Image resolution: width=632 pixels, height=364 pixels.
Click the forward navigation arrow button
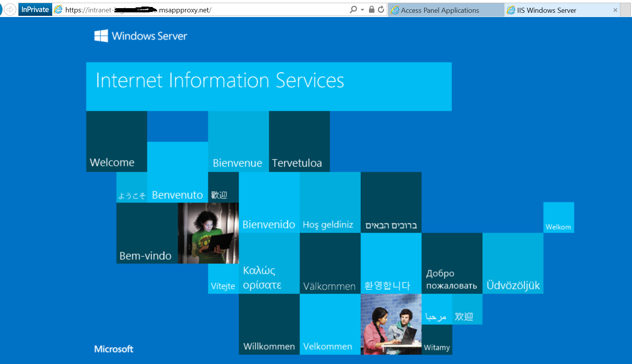pos(10,9)
